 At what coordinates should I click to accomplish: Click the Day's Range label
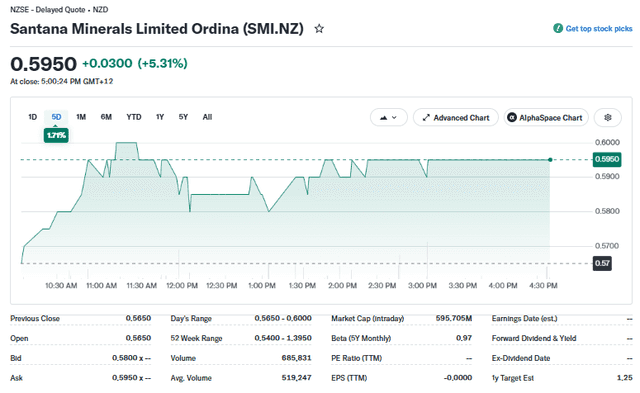click(x=191, y=318)
